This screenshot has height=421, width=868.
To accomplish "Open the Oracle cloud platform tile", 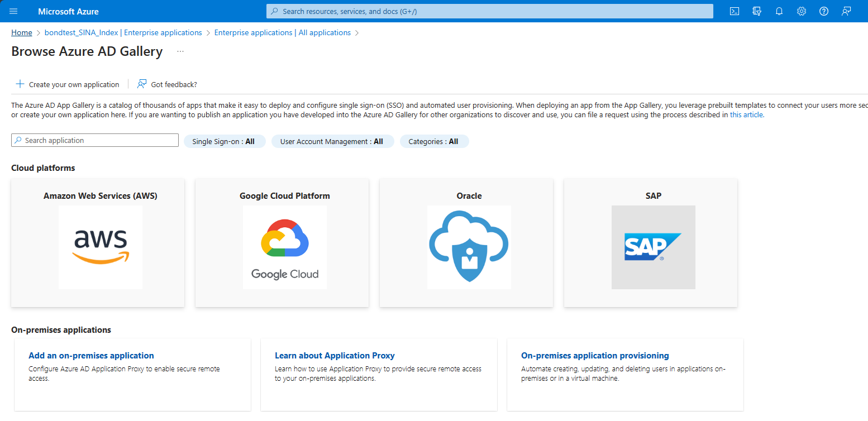I will [x=469, y=243].
